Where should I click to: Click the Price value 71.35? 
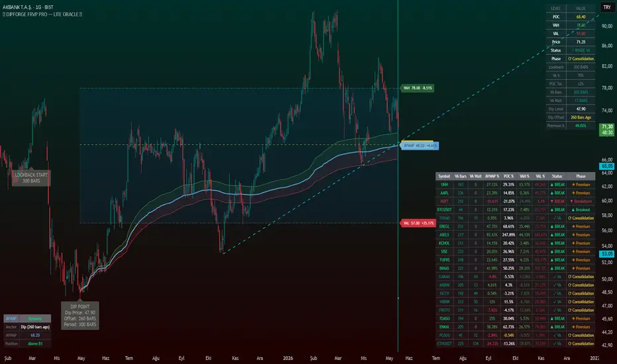click(x=581, y=42)
